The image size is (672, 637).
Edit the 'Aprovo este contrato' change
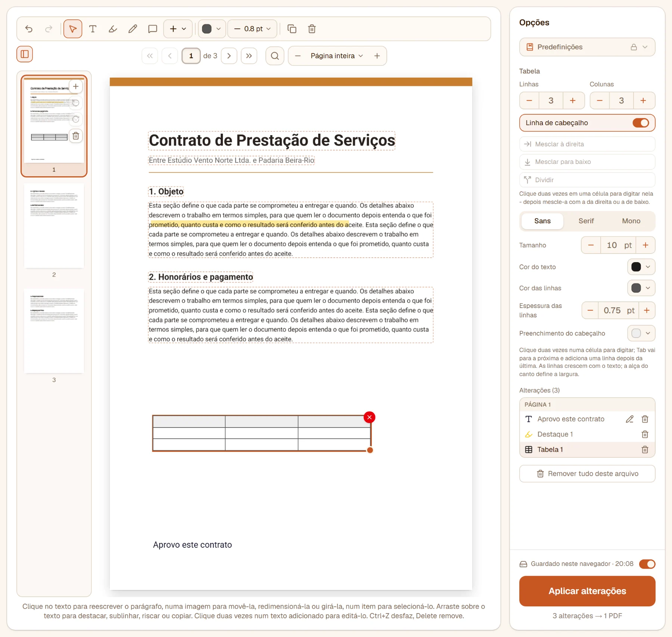630,419
